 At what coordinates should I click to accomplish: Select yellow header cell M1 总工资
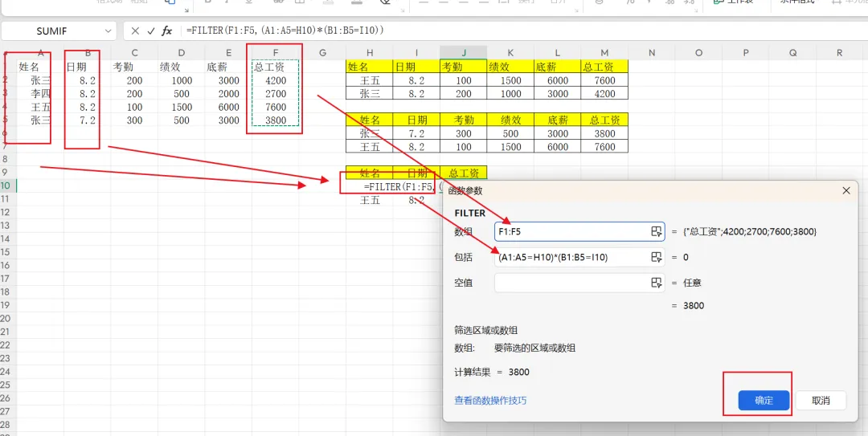click(x=604, y=67)
